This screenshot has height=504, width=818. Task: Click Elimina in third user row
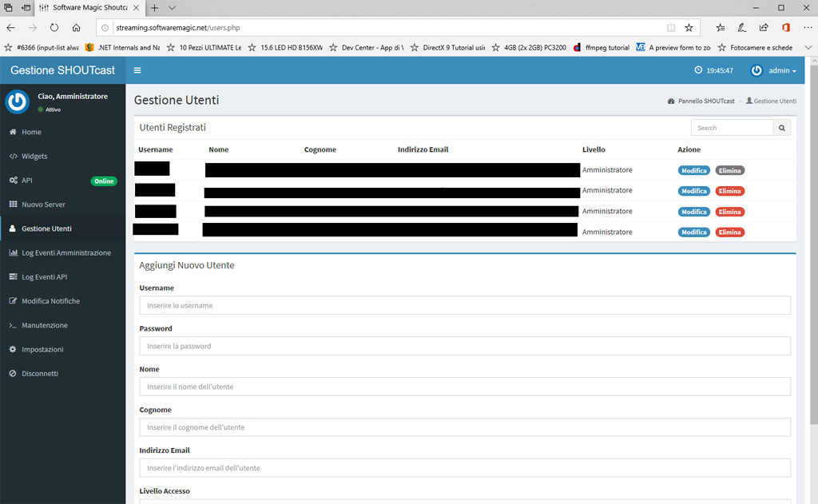click(x=729, y=212)
